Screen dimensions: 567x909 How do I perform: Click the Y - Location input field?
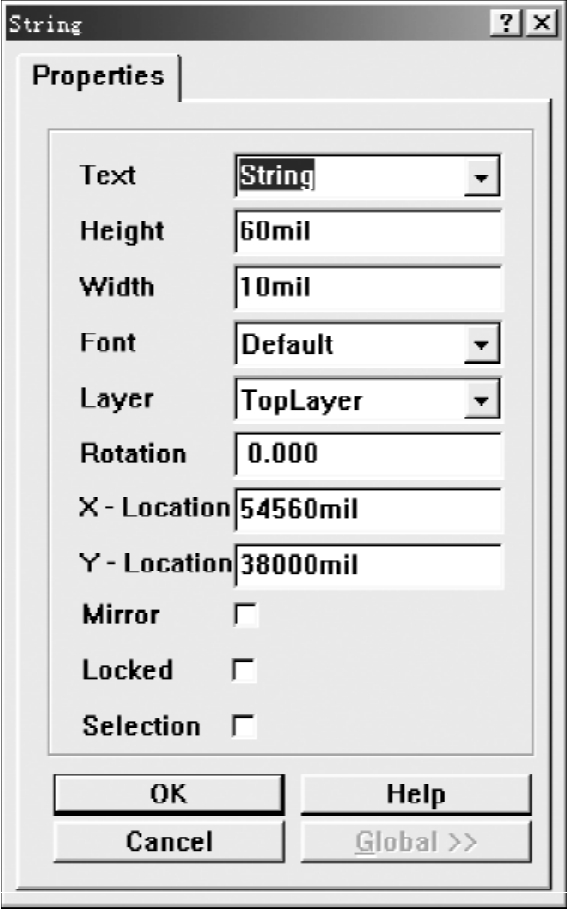click(x=368, y=565)
